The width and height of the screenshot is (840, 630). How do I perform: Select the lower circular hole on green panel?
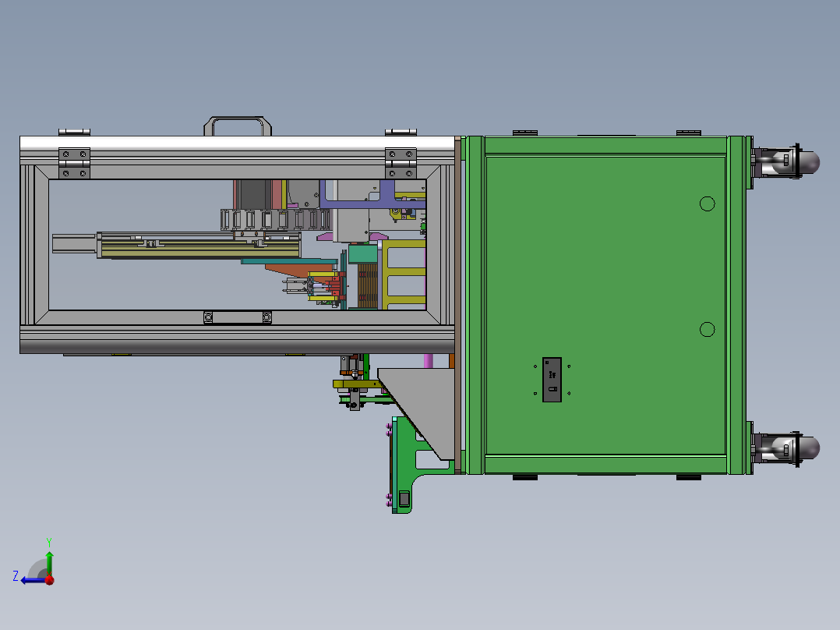[x=708, y=329]
